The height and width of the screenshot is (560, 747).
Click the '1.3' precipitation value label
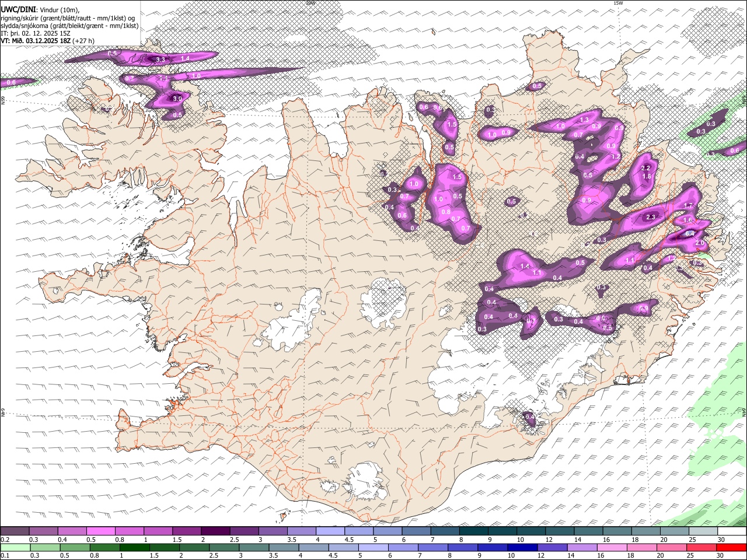pos(584,120)
